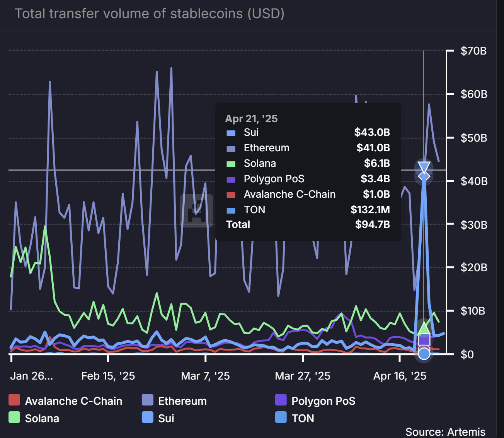Image resolution: width=504 pixels, height=438 pixels.
Task: Click the '$70B' y-axis label
Action: [x=473, y=51]
